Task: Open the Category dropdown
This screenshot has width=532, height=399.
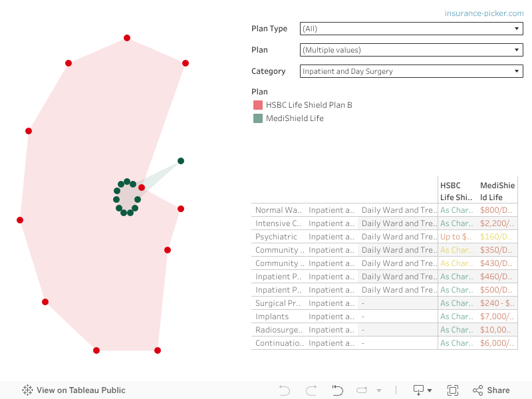Action: point(411,71)
